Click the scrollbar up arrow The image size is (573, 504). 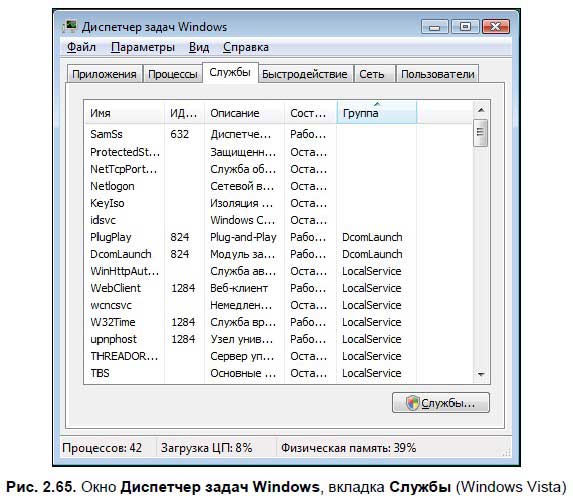481,110
